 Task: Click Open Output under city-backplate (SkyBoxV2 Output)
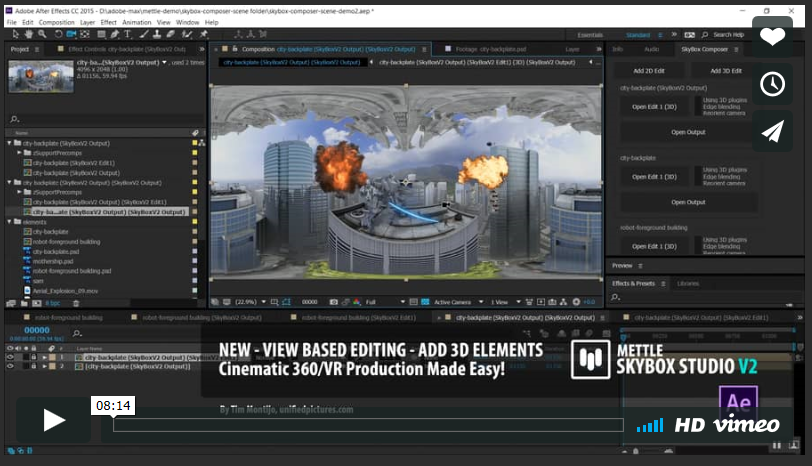[x=688, y=132]
